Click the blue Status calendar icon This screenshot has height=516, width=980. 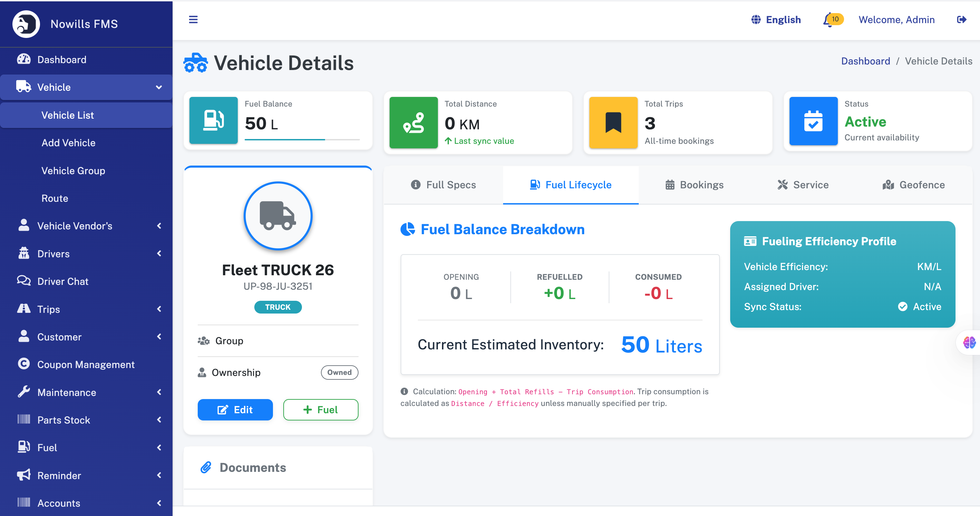813,121
